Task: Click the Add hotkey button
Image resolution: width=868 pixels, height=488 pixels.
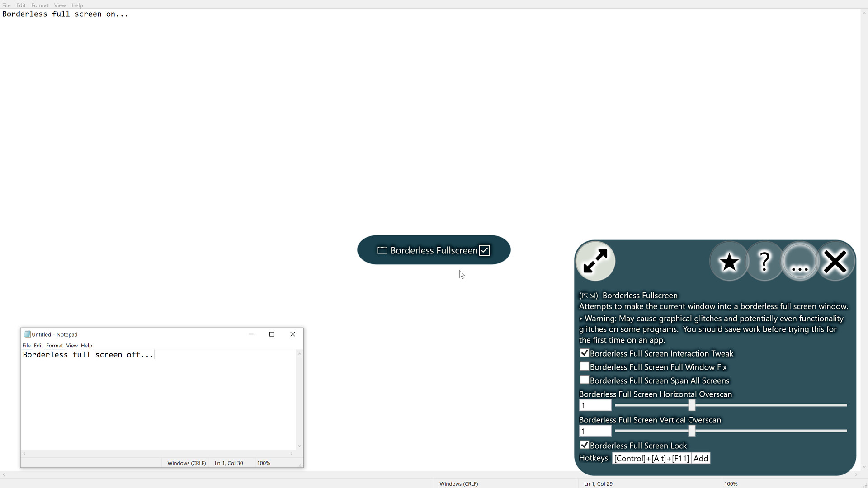Action: (x=700, y=458)
